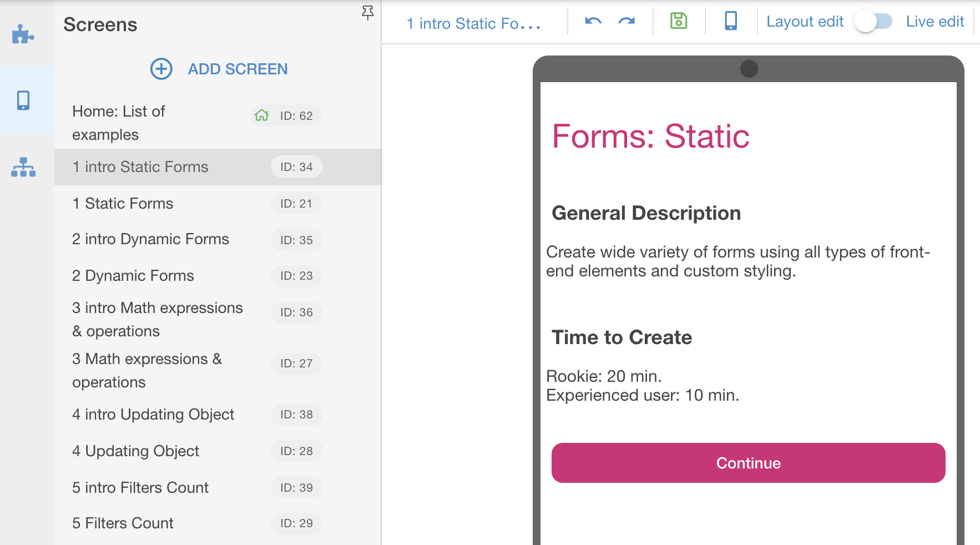Select the 'Create wide variety of forms' paragraph
This screenshot has height=545, width=980.
738,261
